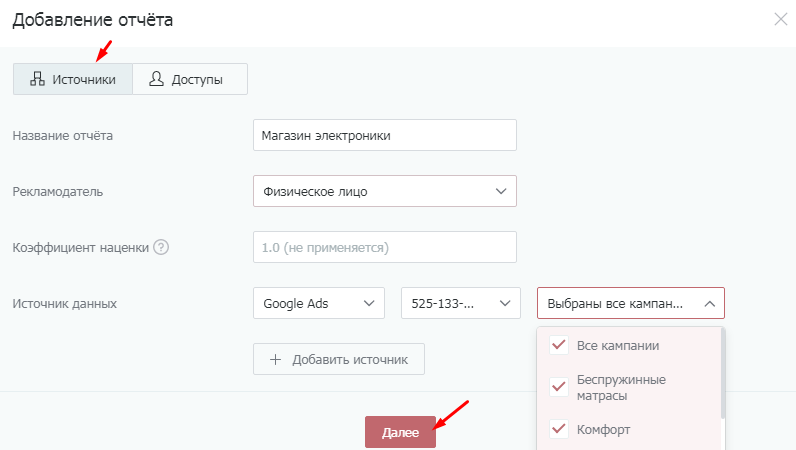796x450 pixels.
Task: Switch to the Доступы tab
Action: [190, 80]
